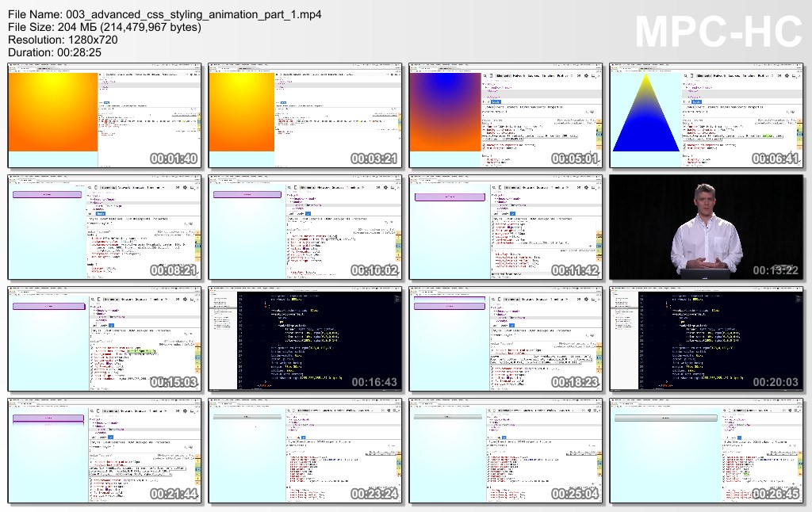Select the thumbnail stamped 00:23:24
The image size is (812, 512).
point(305,451)
